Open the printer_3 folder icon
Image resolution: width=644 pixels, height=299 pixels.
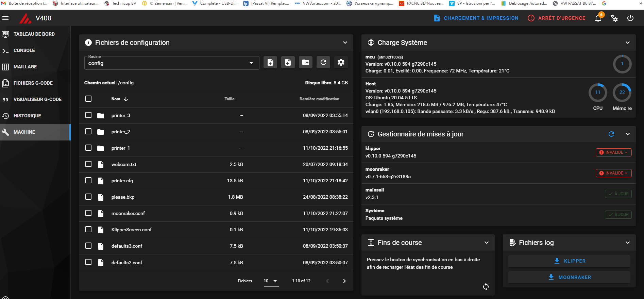coord(101,116)
